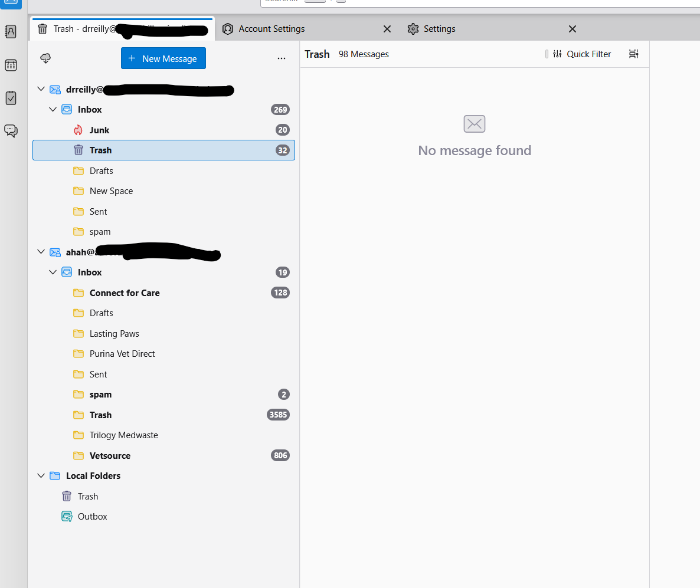Open the Trilogy Medwaste folder

[163, 435]
